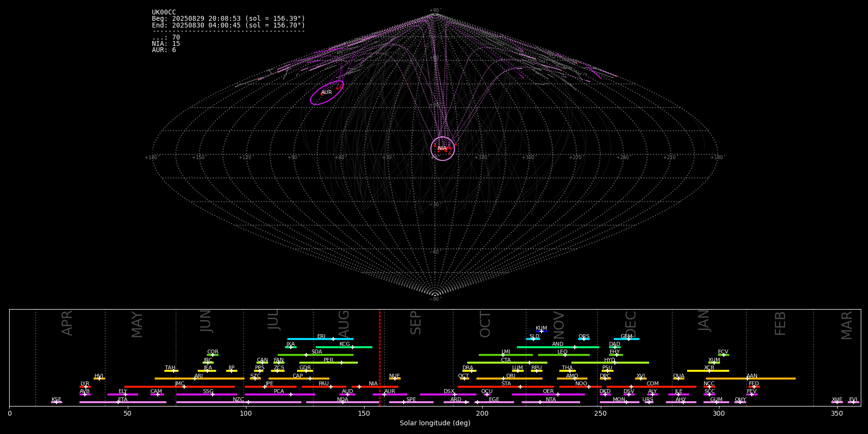The height and width of the screenshot is (434, 868).
Task: Click the SDA shower label on the timeline
Action: 317,352
